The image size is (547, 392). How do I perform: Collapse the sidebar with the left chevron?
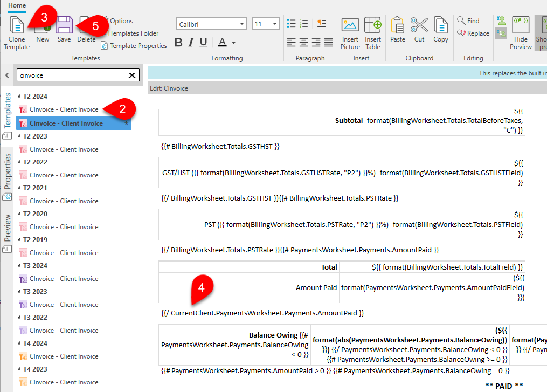tap(7, 75)
